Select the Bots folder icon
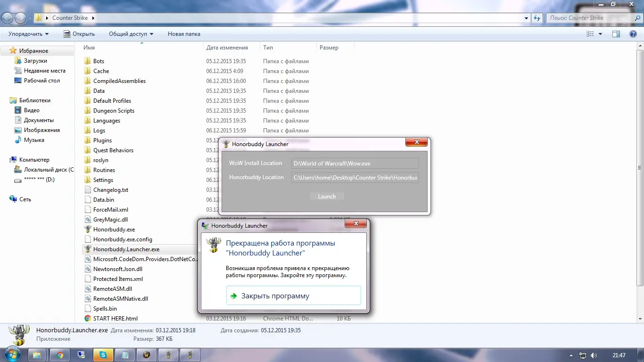Viewport: 644px width, 362px height. click(88, 61)
